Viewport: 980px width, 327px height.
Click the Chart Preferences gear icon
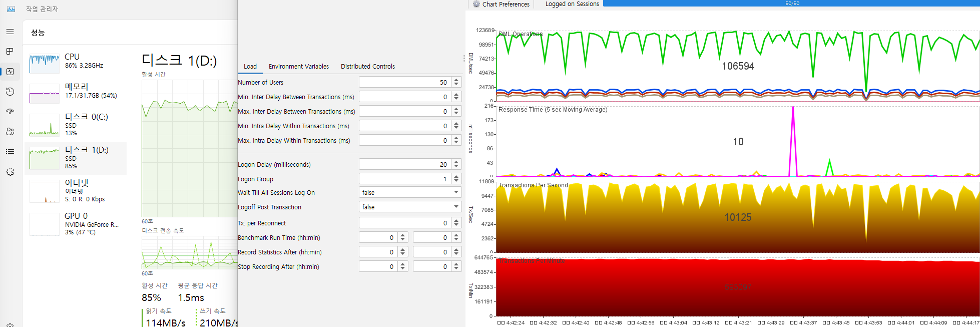(476, 4)
